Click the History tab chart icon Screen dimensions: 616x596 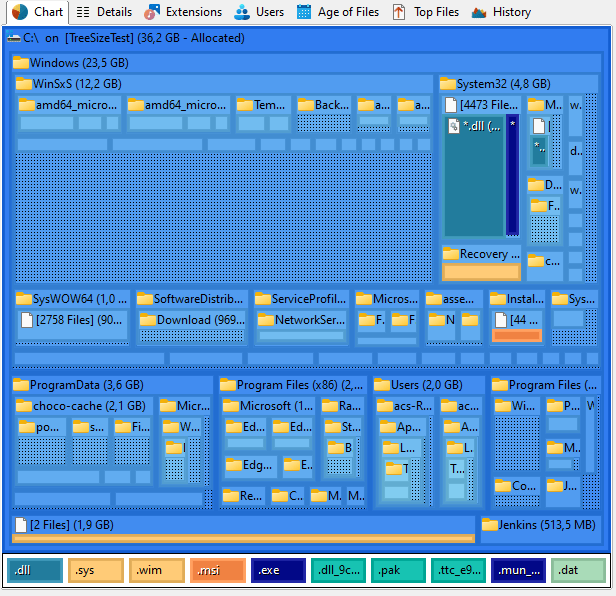(479, 12)
